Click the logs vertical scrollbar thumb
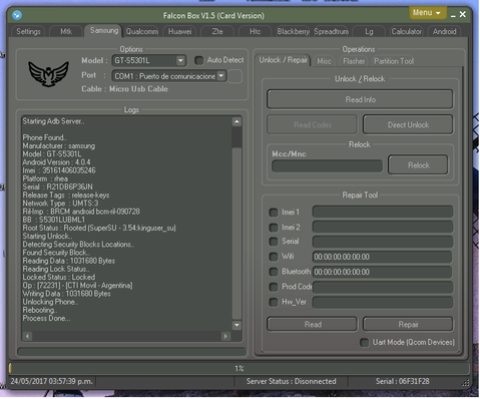Screen dimensions: 480x399 pyautogui.click(x=237, y=137)
